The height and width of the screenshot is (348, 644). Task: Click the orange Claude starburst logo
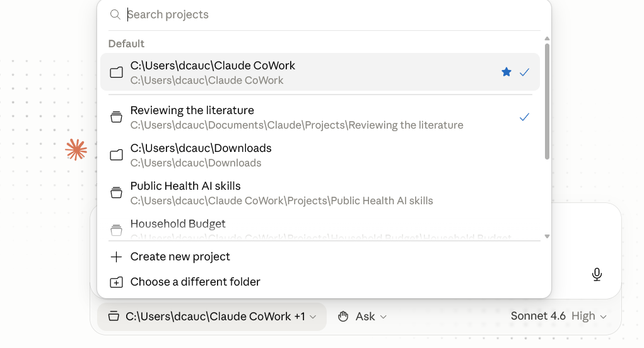(76, 149)
